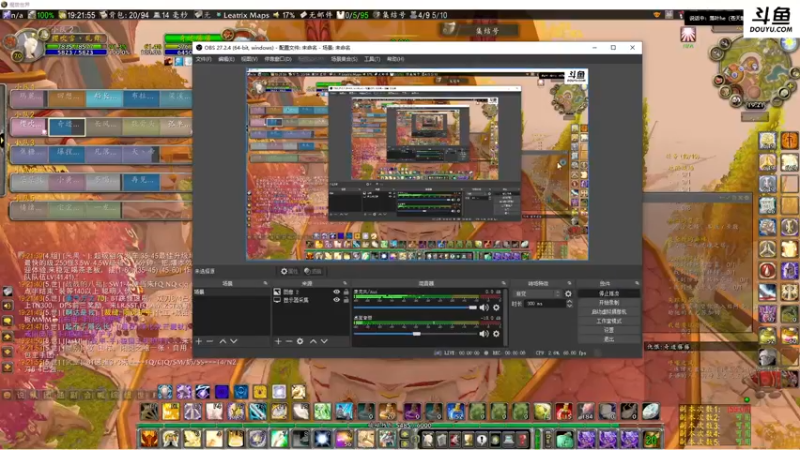The height and width of the screenshot is (450, 800).
Task: Mute the 麦克风/Aux speaker icon
Action: (484, 308)
